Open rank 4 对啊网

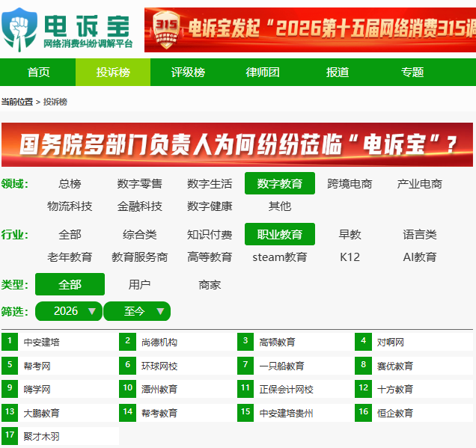coord(391,342)
